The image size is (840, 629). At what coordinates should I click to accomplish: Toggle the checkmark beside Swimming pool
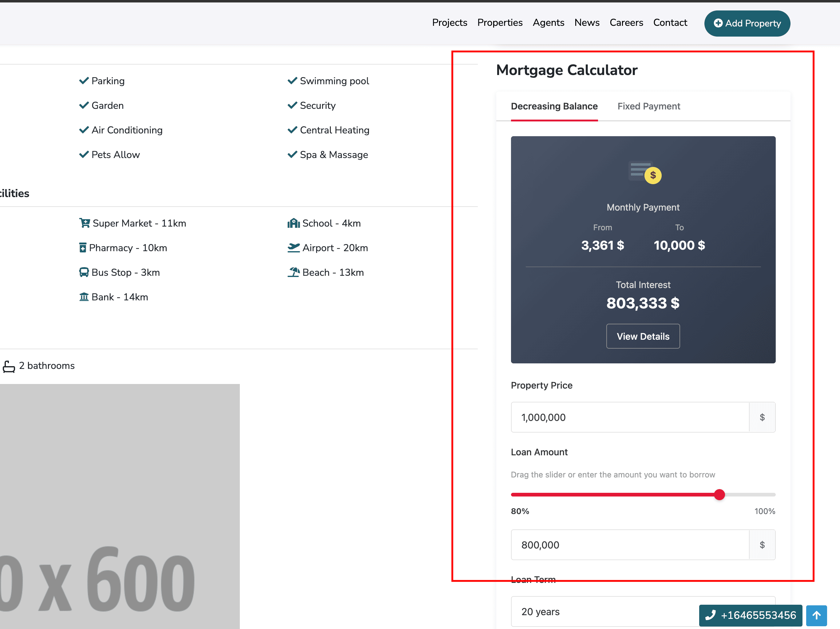[x=292, y=81]
